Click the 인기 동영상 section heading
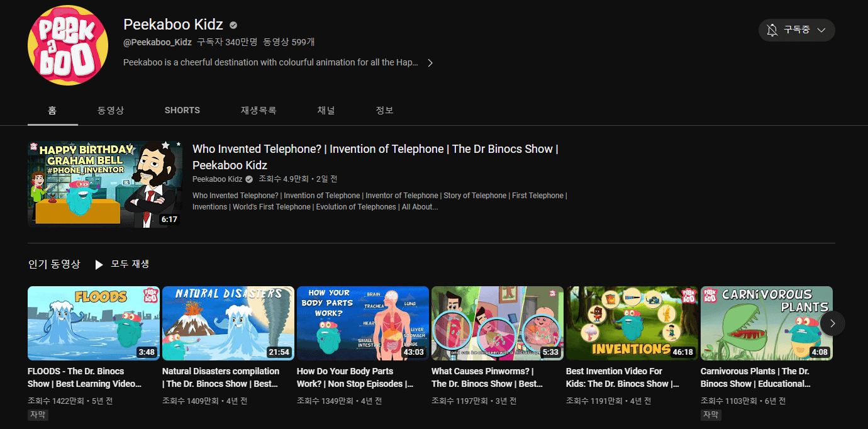The width and height of the screenshot is (868, 429). [54, 264]
